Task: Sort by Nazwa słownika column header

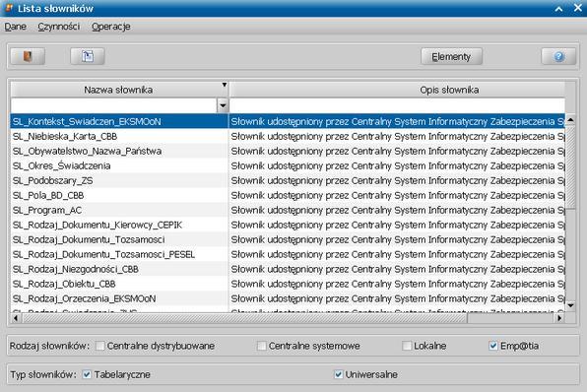Action: pos(119,90)
